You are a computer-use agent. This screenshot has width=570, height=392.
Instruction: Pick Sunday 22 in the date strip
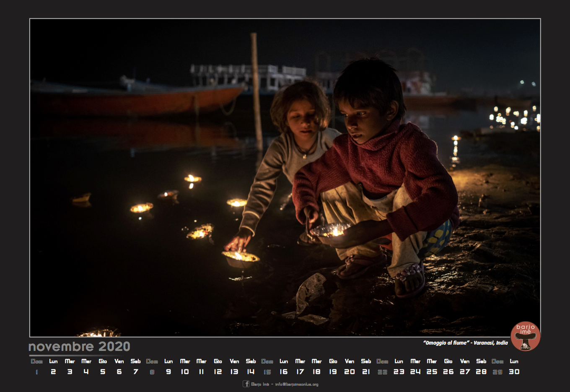click(382, 372)
